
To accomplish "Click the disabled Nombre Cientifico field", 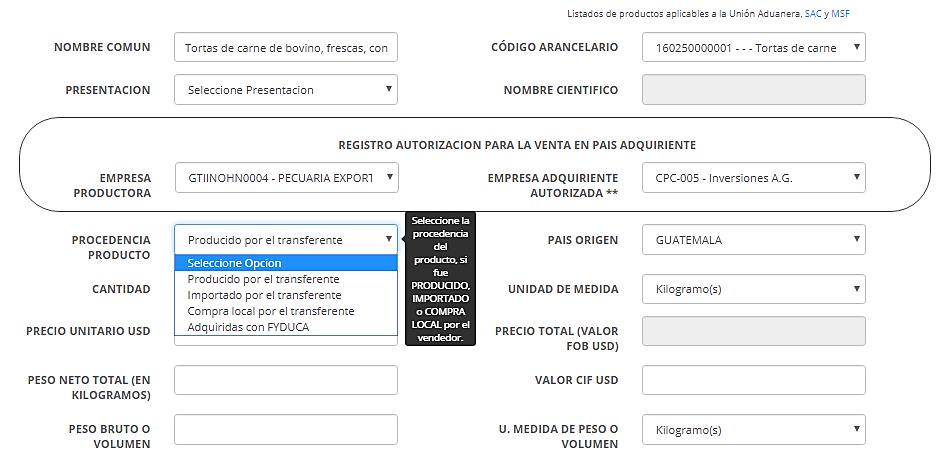I will click(x=754, y=90).
